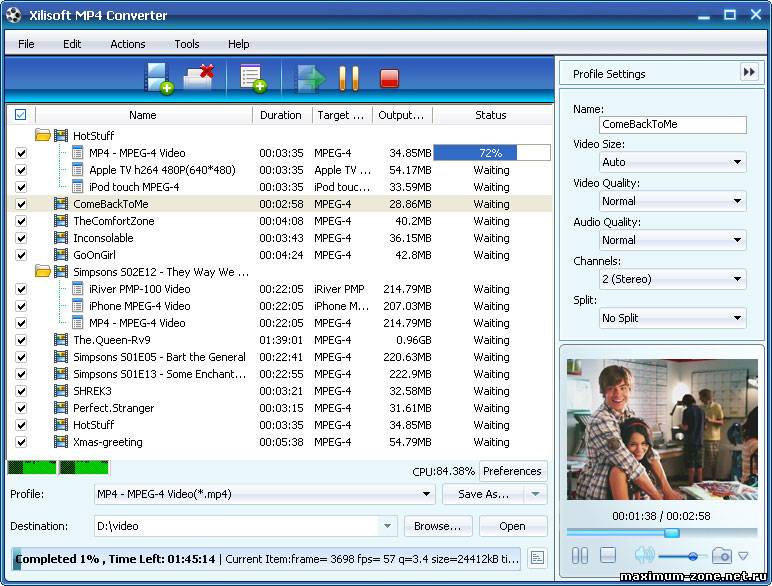Click the Browse... button
772x586 pixels.
[x=438, y=526]
